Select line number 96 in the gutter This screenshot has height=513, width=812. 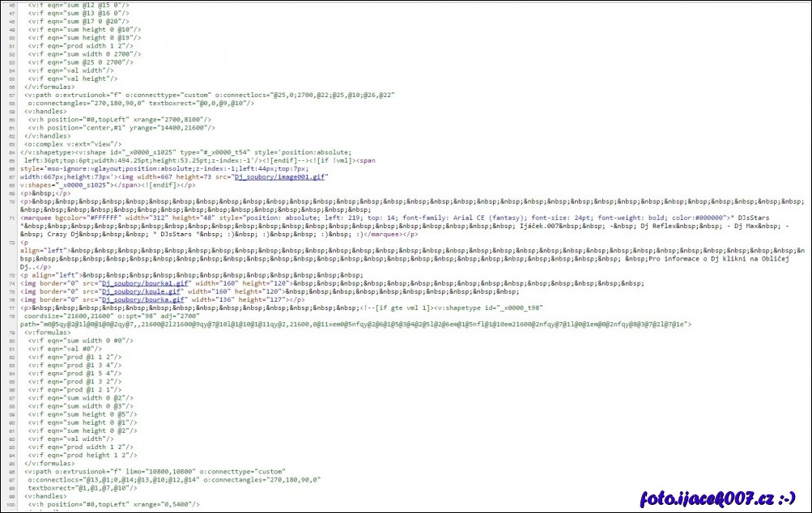pos(11,471)
